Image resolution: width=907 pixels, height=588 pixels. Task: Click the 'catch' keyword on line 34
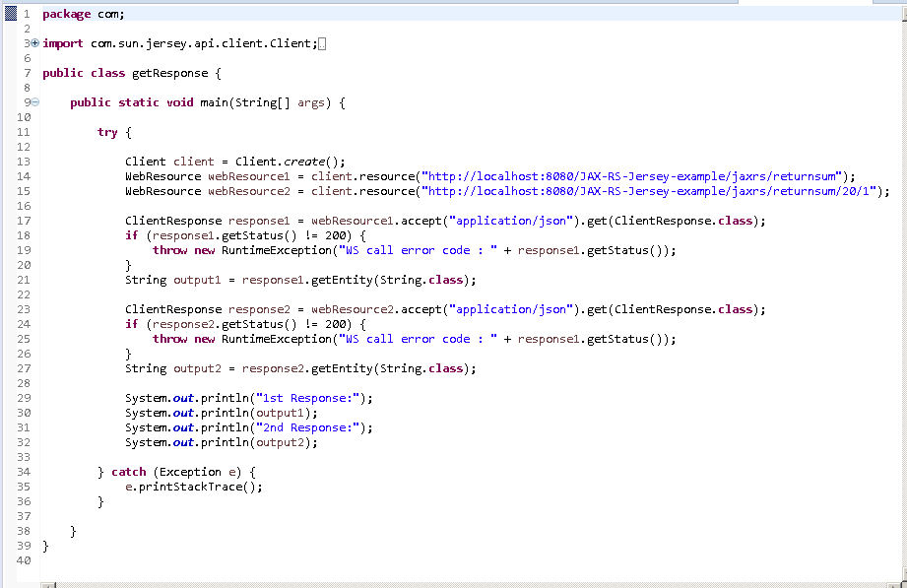(128, 472)
